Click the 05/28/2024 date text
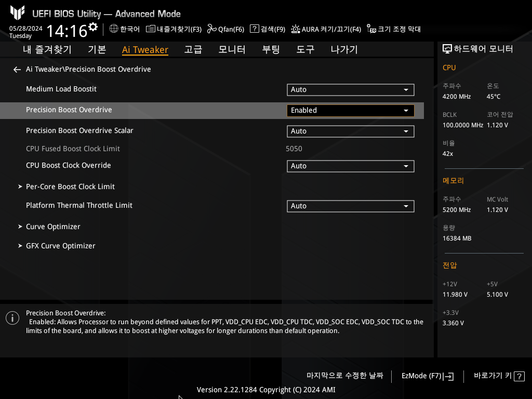 pos(26,29)
